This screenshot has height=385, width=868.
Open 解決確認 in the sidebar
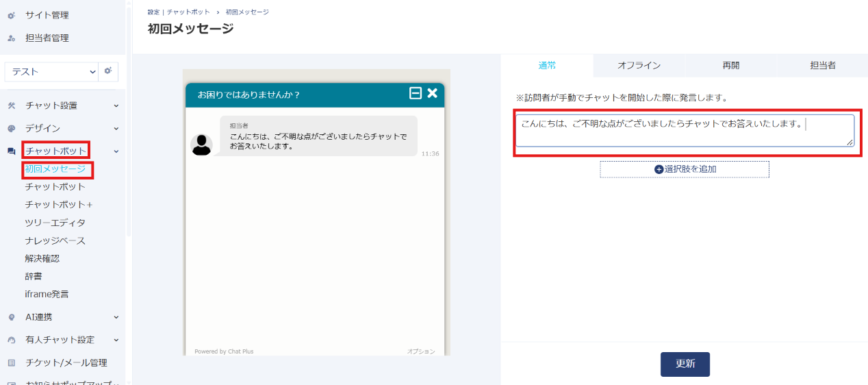[42, 258]
